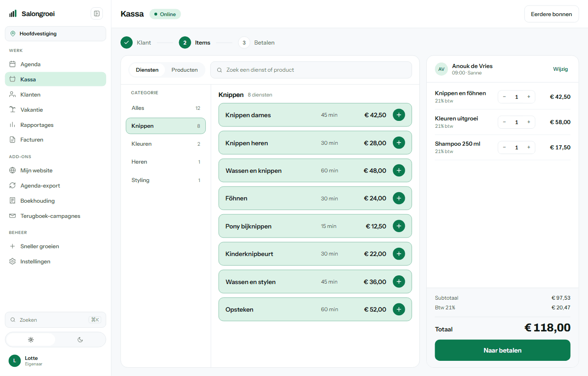Viewport: 588px width, 376px height.
Task: Open Agenda in the sidebar
Action: click(56, 64)
